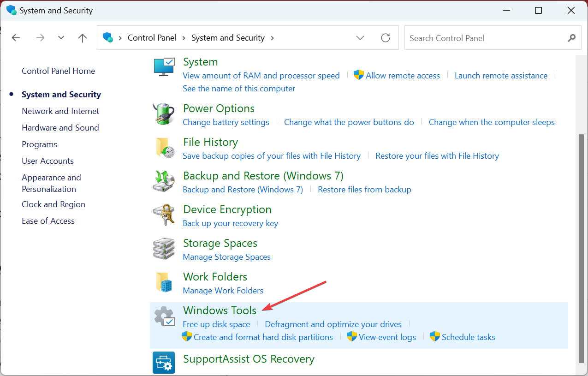Click See the name of this computer
588x376 pixels.
coord(239,89)
